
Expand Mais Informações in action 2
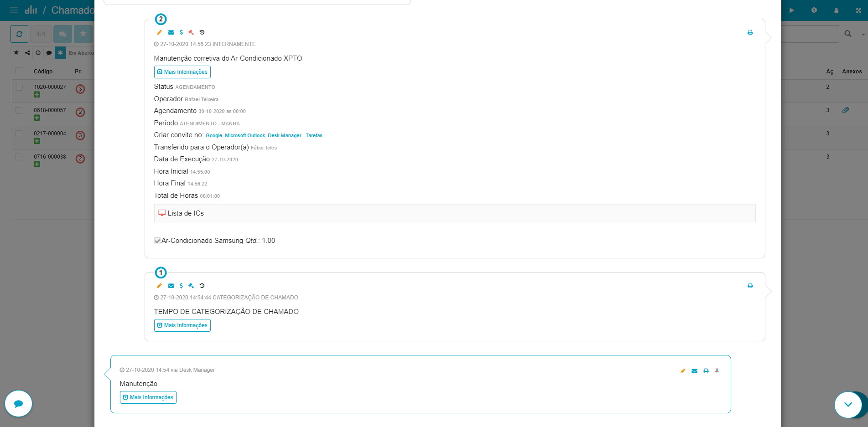182,72
